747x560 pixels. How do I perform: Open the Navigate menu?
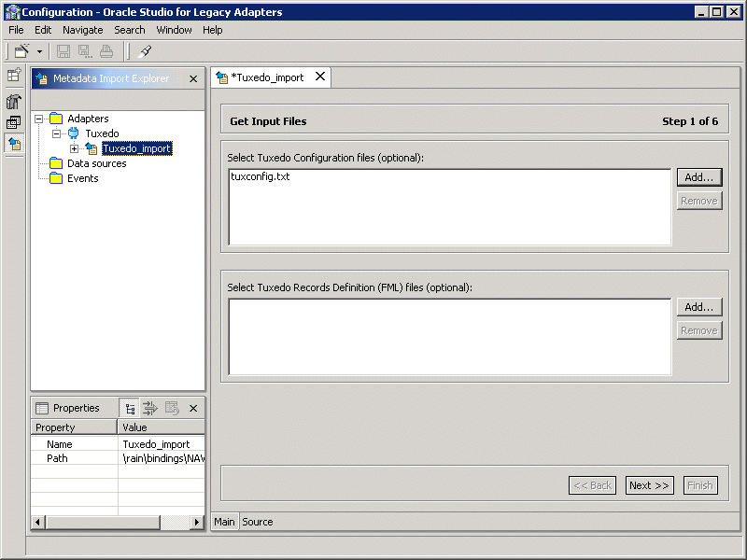tap(83, 30)
